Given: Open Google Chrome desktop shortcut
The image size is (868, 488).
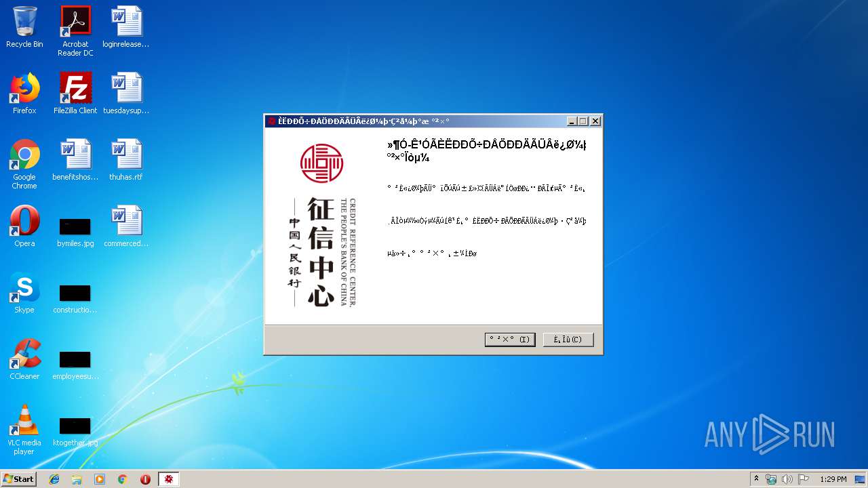Looking at the screenshot, I should click(24, 164).
